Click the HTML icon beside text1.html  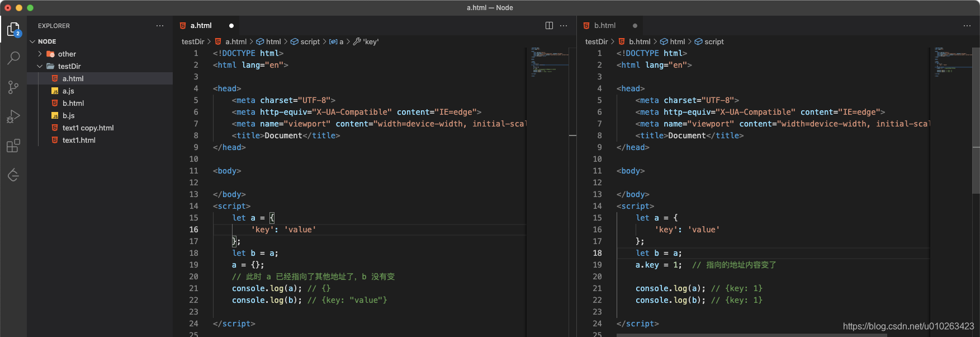(55, 140)
